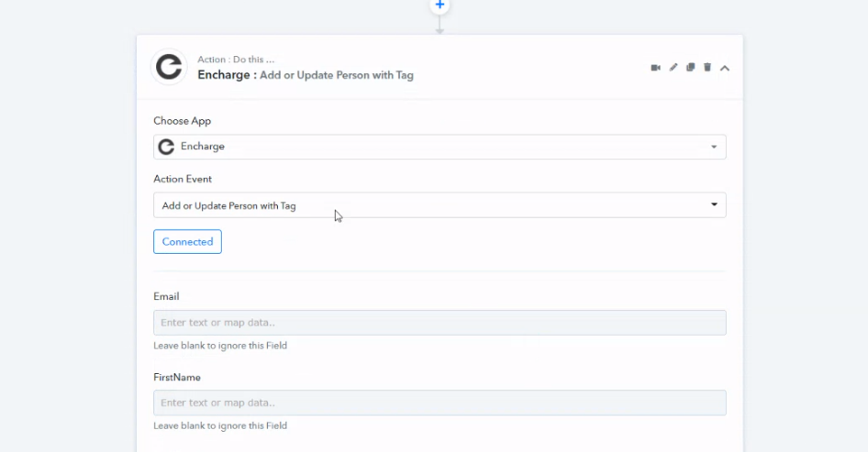Screen dimensions: 868x452
Task: Open 'Add or Update Person with Tag' selector
Action: click(431, 205)
